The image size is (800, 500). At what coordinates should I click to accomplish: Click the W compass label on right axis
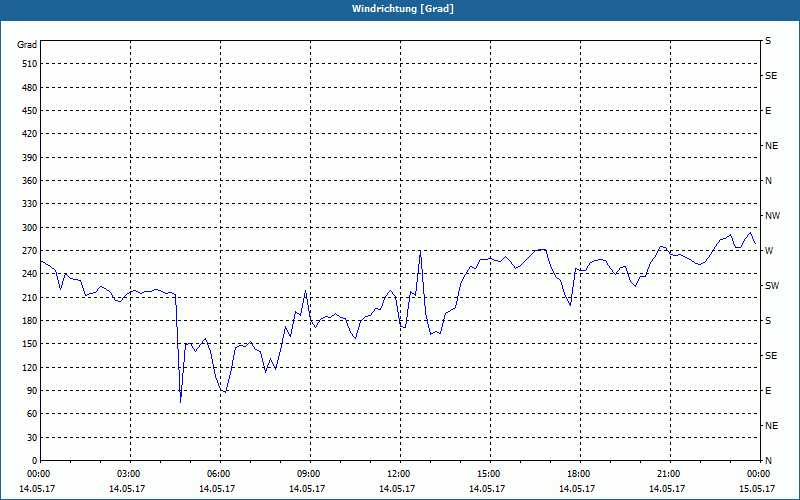768,251
